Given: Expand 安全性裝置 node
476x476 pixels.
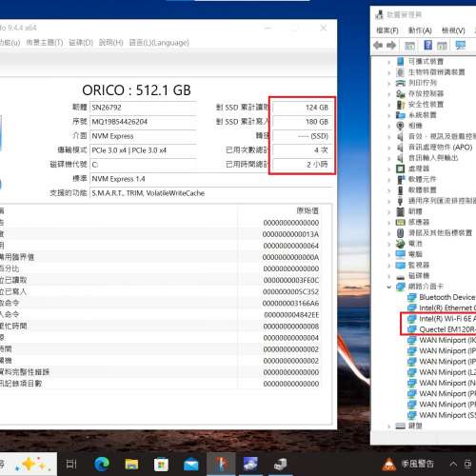Looking at the screenshot, I should tap(389, 105).
